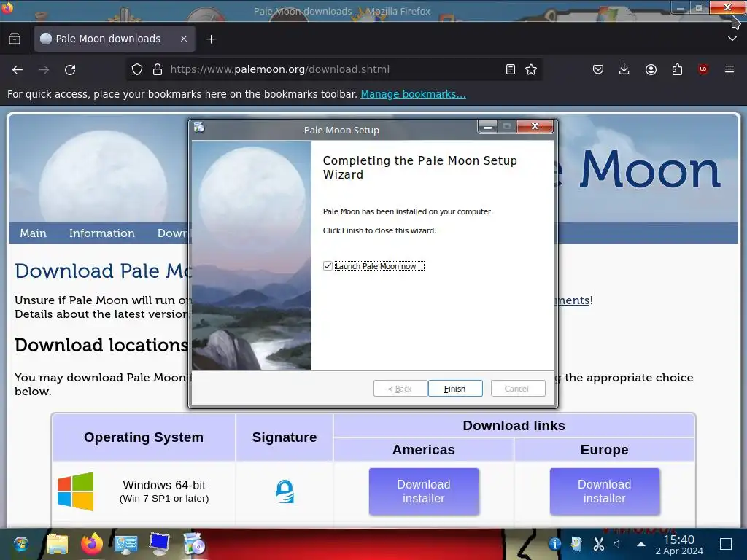
Task: Open the Information menu on Pale Moon site
Action: point(102,233)
